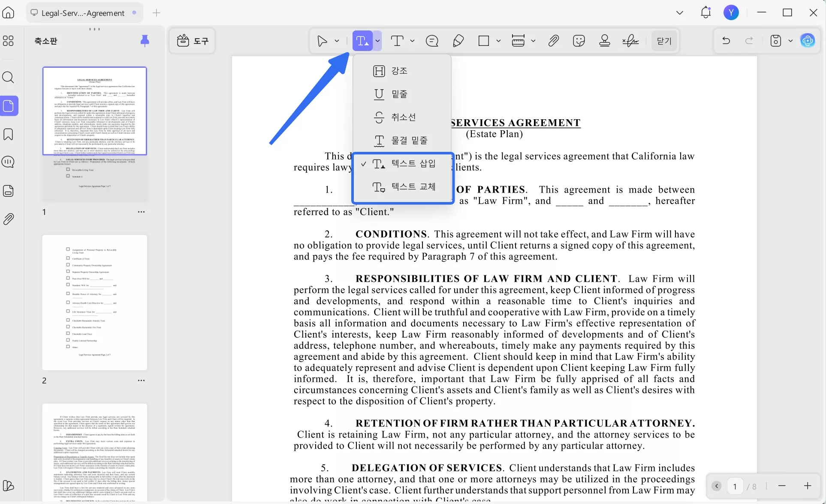Expand the rectangle shape dropdown arrow
This screenshot has height=504, width=826.
498,41
